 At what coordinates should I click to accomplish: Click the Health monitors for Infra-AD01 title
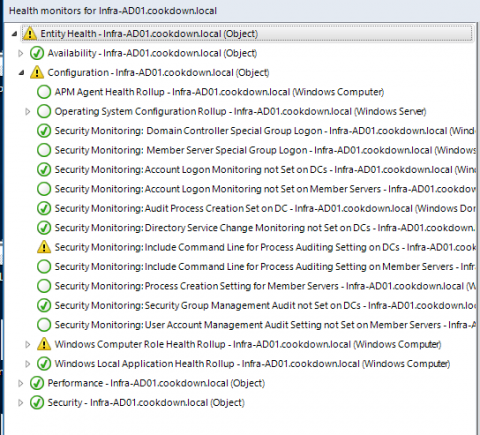tap(113, 11)
